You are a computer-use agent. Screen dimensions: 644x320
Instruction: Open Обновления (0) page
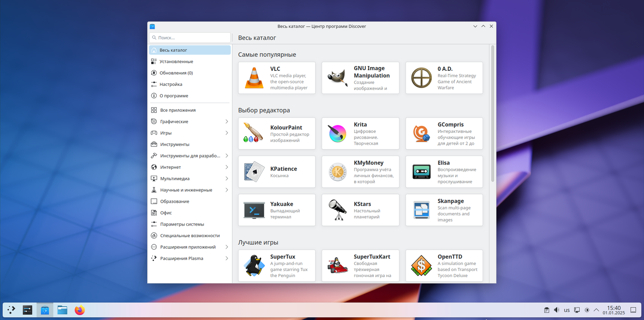[190, 73]
